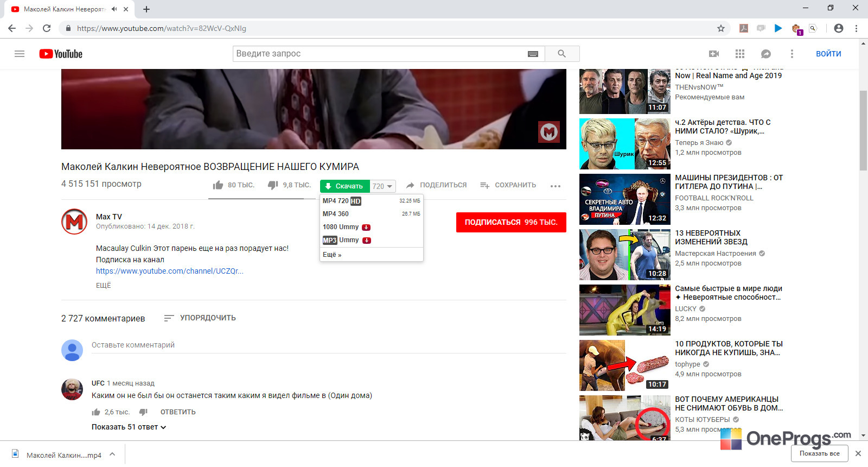The image size is (868, 467).
Task: Open a new browser tab
Action: tap(146, 9)
